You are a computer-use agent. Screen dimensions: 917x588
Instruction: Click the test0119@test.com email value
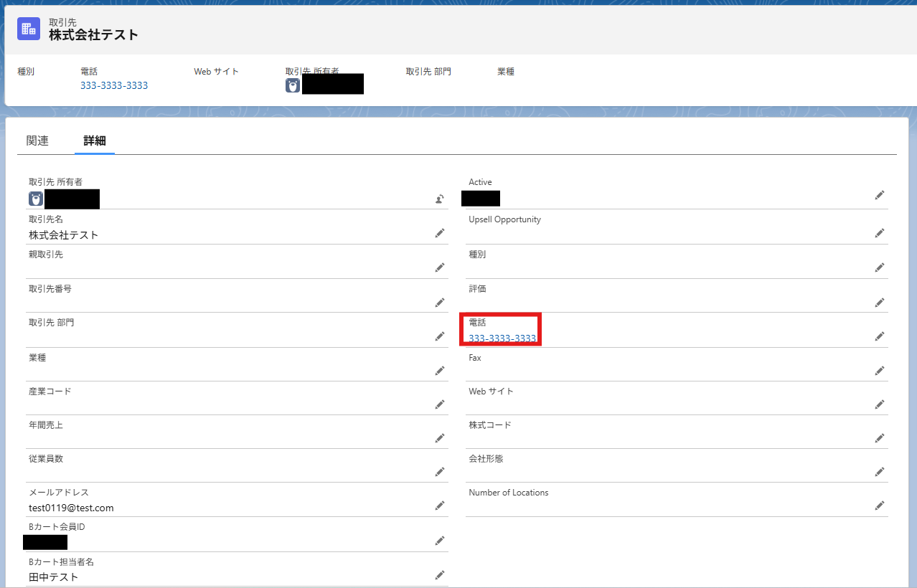[71, 508]
